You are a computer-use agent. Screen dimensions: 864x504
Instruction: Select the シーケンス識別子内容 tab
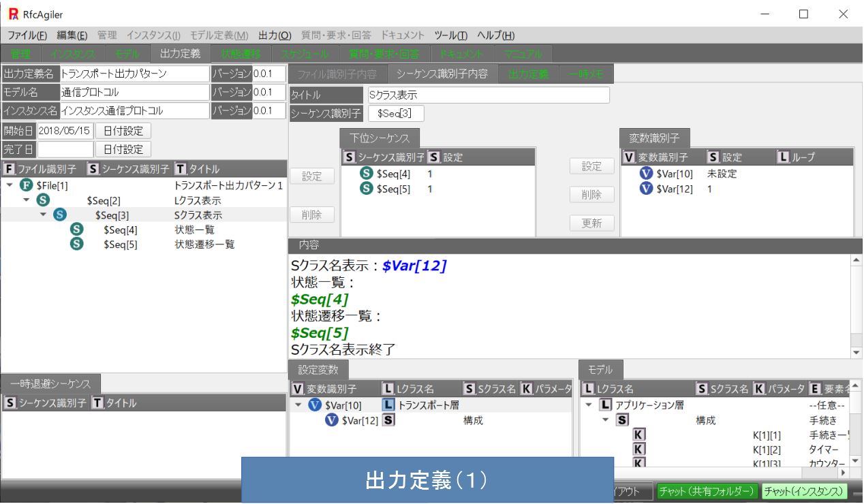(x=442, y=74)
